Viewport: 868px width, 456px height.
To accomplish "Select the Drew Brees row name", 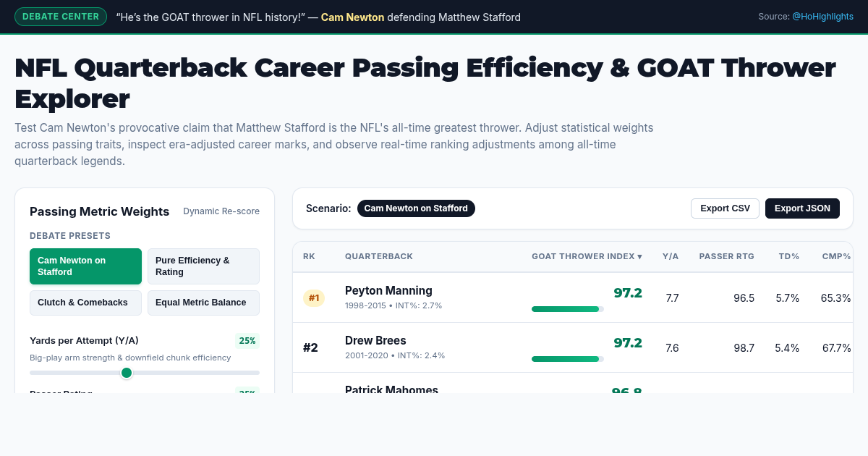I will point(375,341).
